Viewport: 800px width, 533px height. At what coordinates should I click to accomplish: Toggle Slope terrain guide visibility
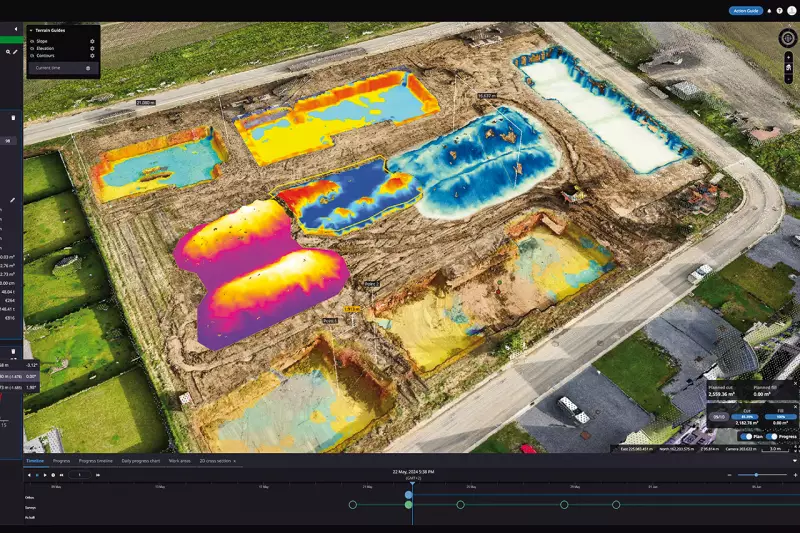[x=32, y=41]
